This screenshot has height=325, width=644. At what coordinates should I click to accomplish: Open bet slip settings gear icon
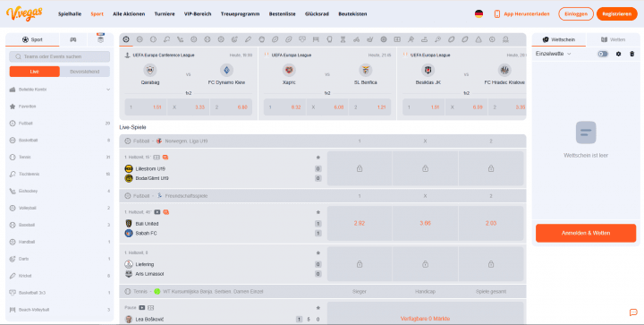pos(619,54)
